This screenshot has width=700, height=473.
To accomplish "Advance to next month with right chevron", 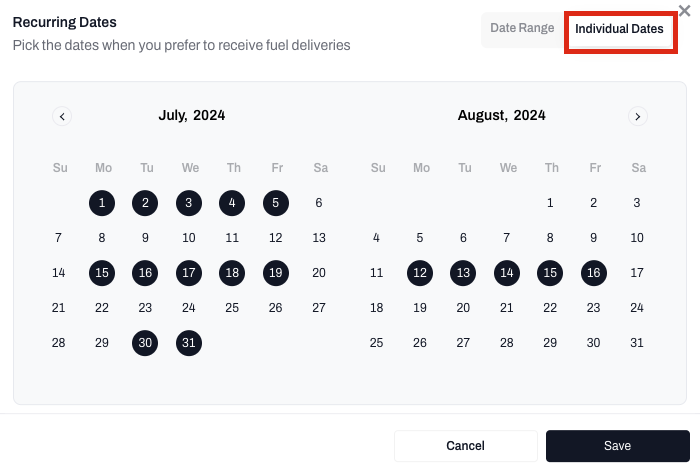I will [x=638, y=116].
